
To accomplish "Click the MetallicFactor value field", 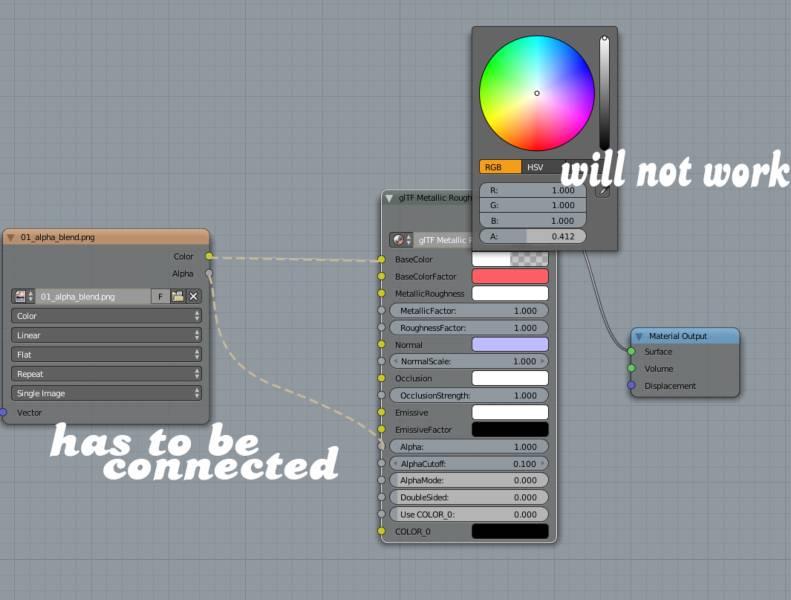I will [469, 311].
